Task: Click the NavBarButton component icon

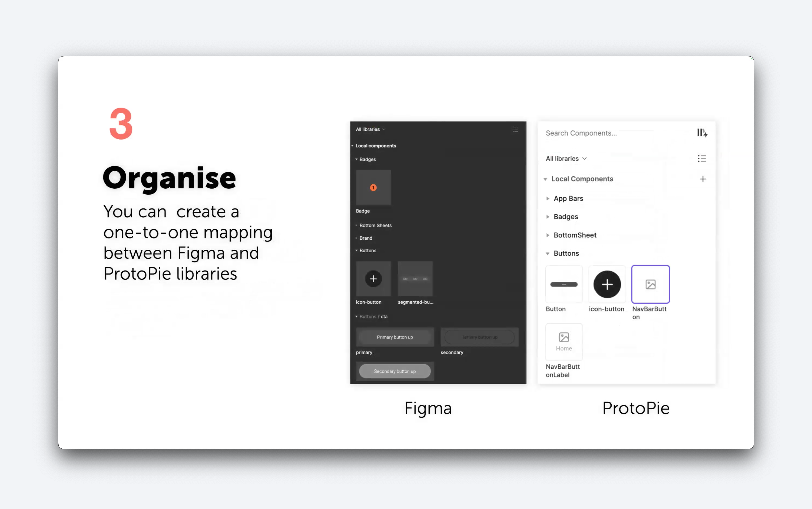Action: click(650, 284)
